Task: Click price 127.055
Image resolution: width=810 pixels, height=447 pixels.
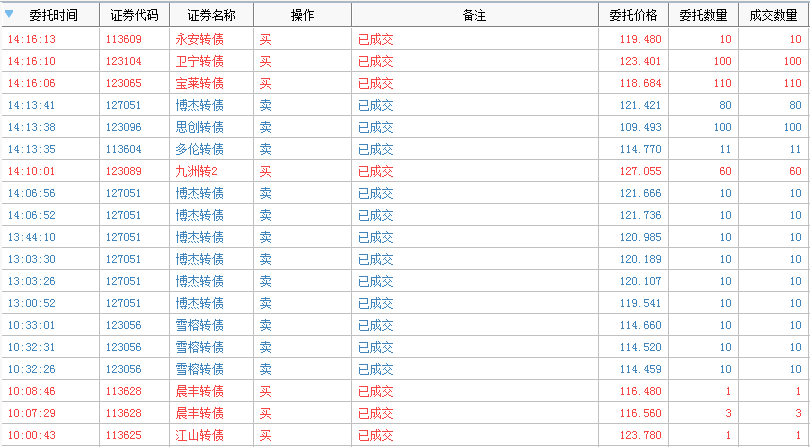Action: pos(641,172)
